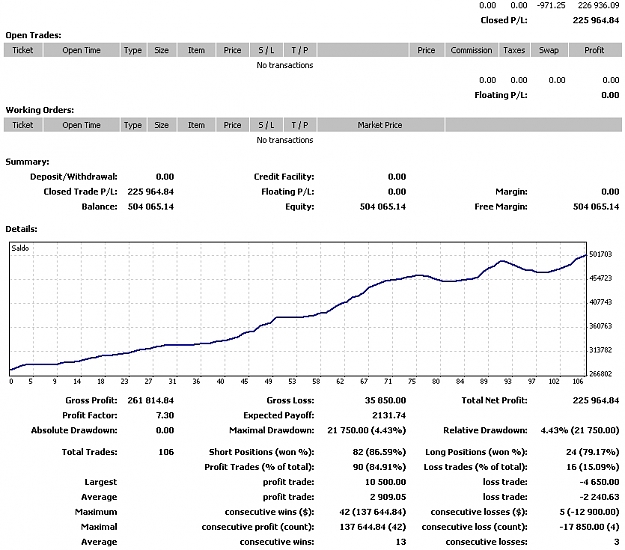Click Open Time header in Open Trades table
The image size is (625, 550).
[81, 50]
